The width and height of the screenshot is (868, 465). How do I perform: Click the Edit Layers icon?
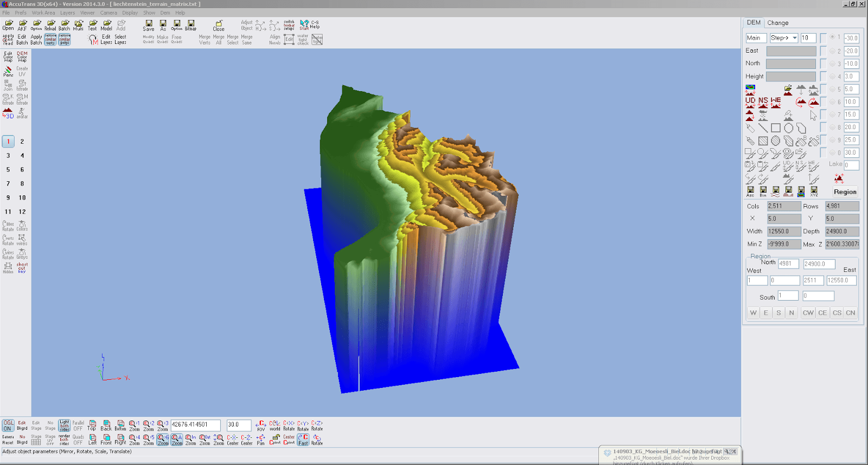(x=106, y=39)
